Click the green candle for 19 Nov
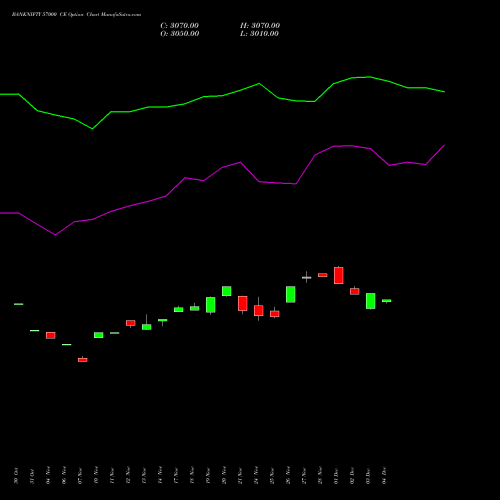Image resolution: width=500 pixels, height=500 pixels. pyautogui.click(x=211, y=305)
